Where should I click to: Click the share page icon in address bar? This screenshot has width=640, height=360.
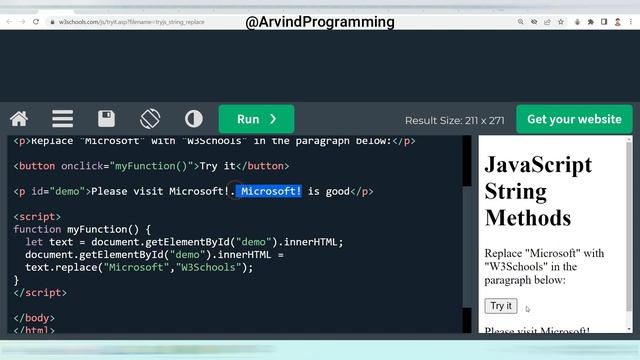point(547,22)
